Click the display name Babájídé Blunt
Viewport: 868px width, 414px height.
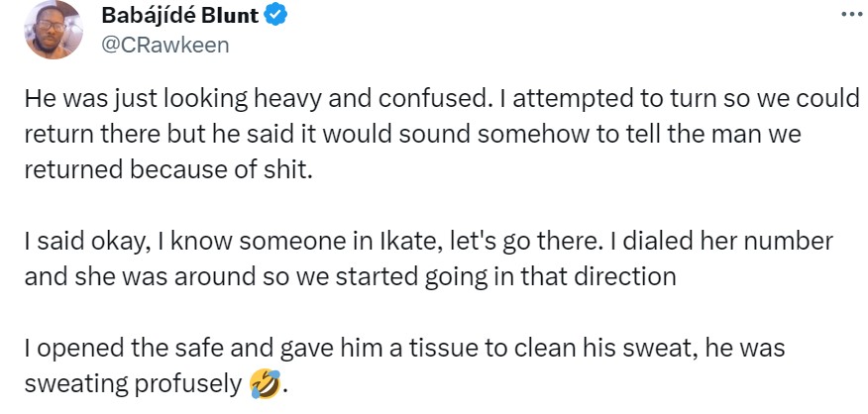coord(181,17)
